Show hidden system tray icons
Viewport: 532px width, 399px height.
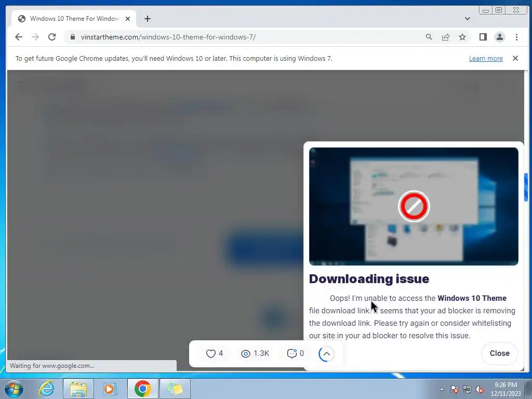point(442,389)
